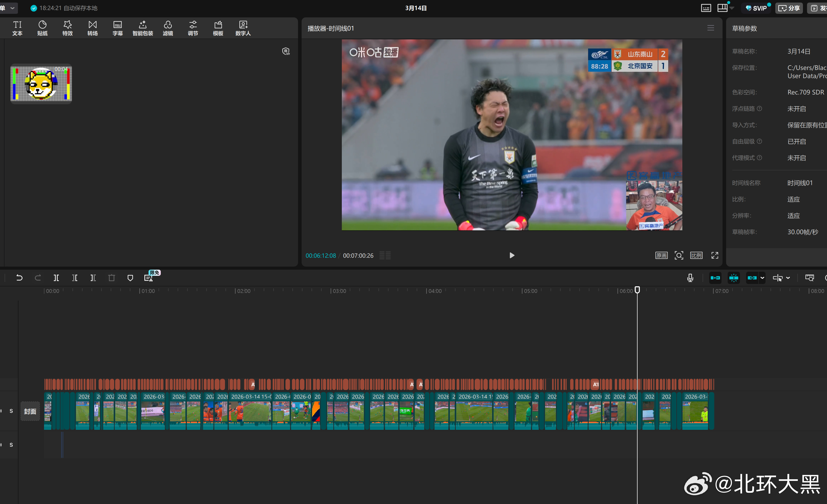Add a marker with shield icon

click(130, 278)
